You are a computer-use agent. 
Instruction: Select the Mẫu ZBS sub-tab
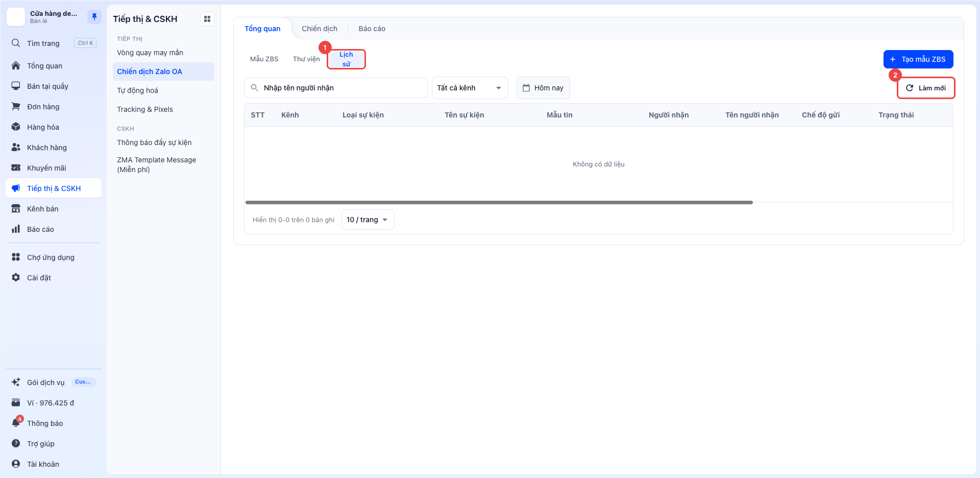point(264,59)
